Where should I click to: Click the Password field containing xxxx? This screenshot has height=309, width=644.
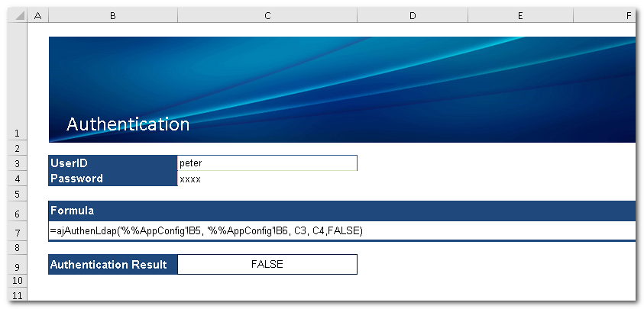267,179
